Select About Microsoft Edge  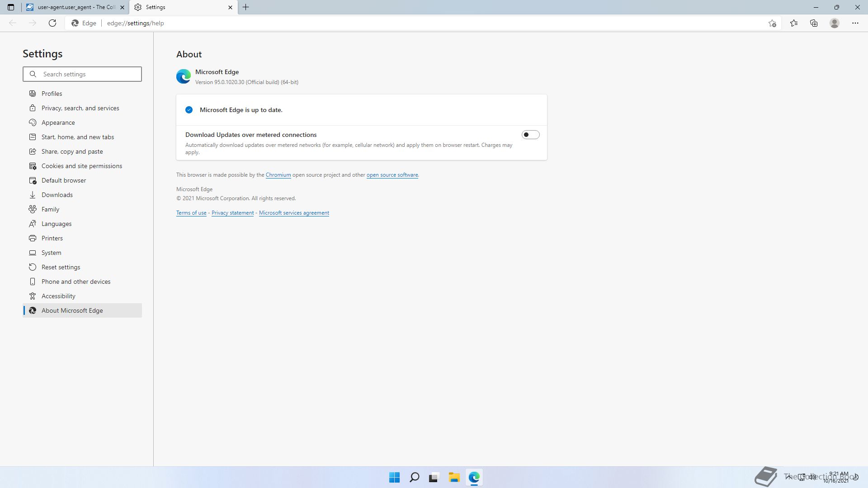[82, 310]
